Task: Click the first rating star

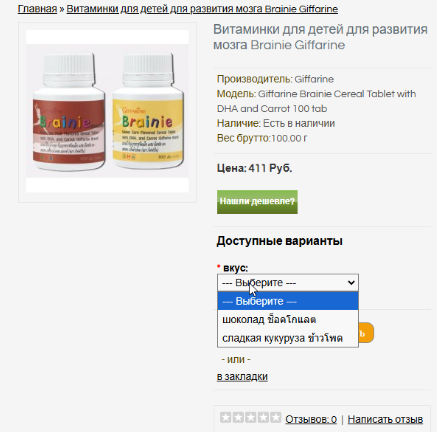Action: point(226,417)
